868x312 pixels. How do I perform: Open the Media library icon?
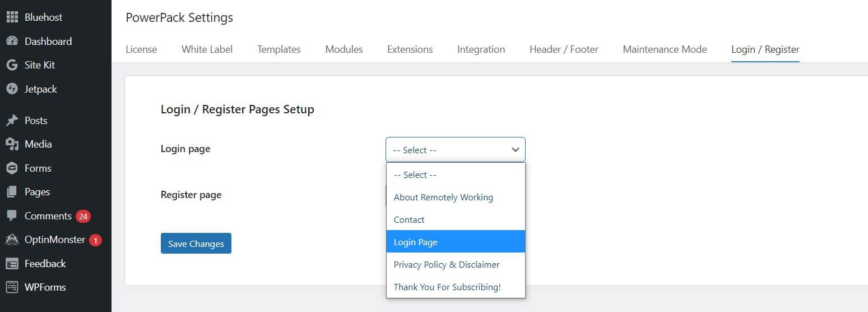tap(12, 144)
